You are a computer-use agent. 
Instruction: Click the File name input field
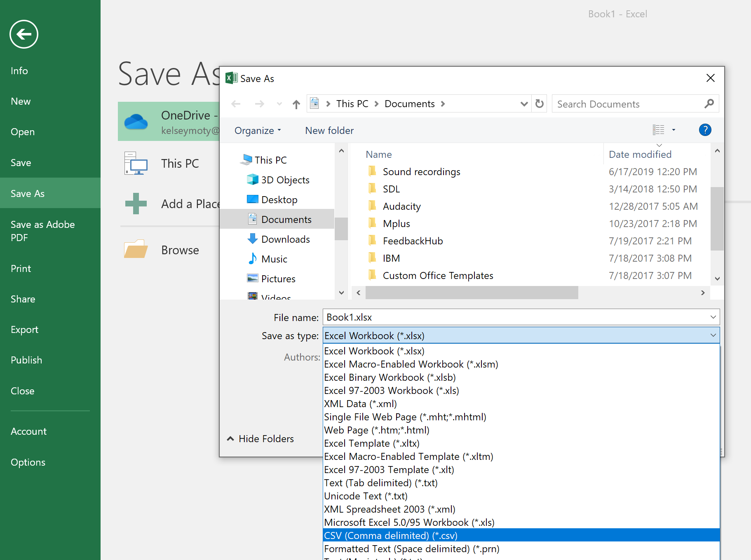click(515, 317)
